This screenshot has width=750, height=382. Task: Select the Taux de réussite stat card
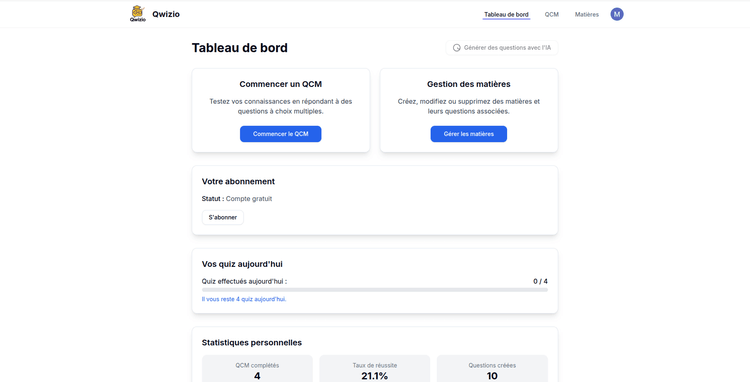click(375, 369)
